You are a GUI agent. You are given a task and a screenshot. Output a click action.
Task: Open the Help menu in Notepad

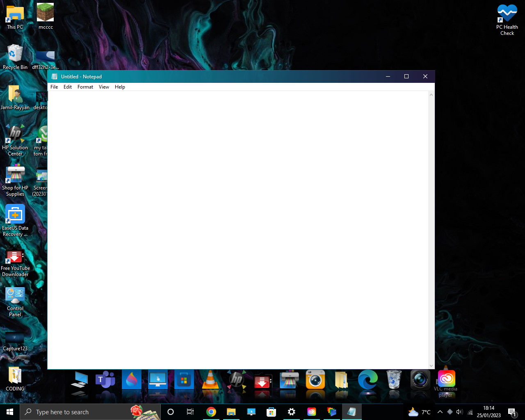[x=120, y=87]
